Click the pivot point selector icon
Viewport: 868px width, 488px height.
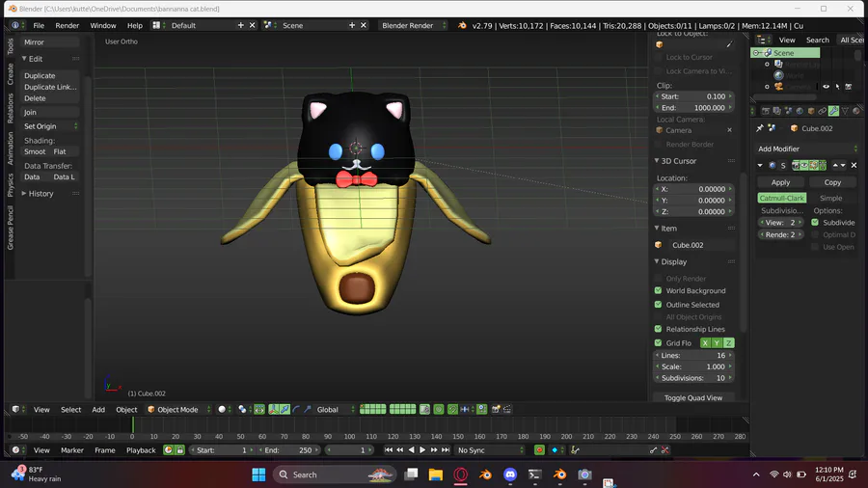242,410
